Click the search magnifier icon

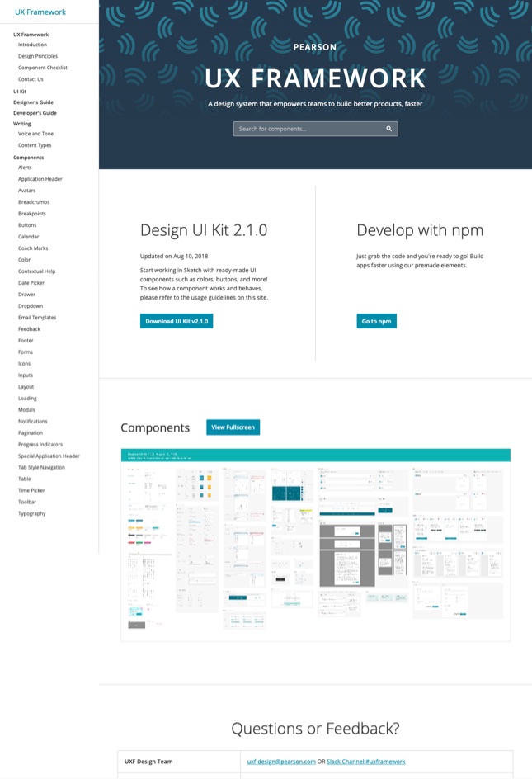(389, 129)
